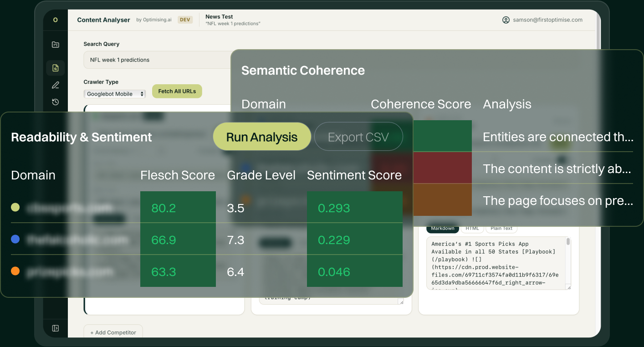Click the Flesch score value 80.2
Viewport: 644px width, 347px height.
pos(164,208)
